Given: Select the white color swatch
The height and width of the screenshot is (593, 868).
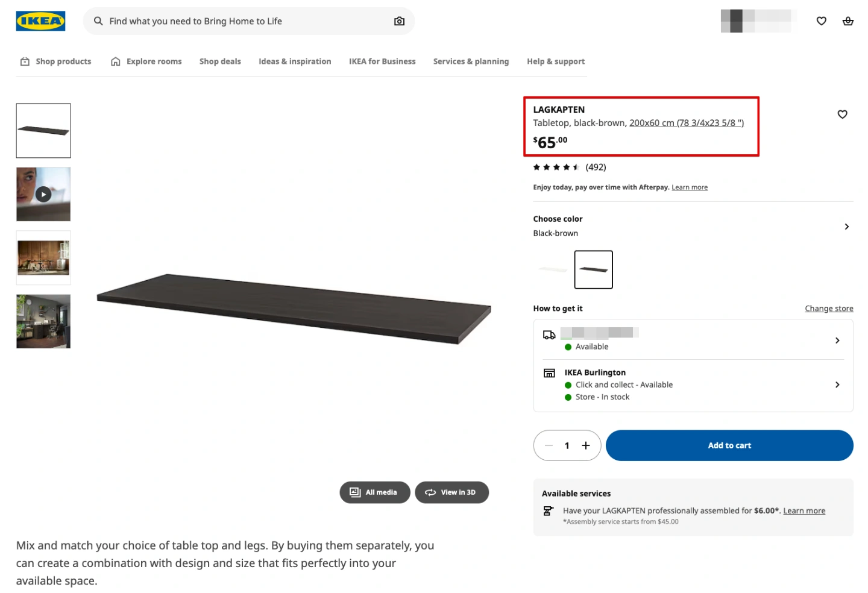Looking at the screenshot, I should click(x=553, y=269).
